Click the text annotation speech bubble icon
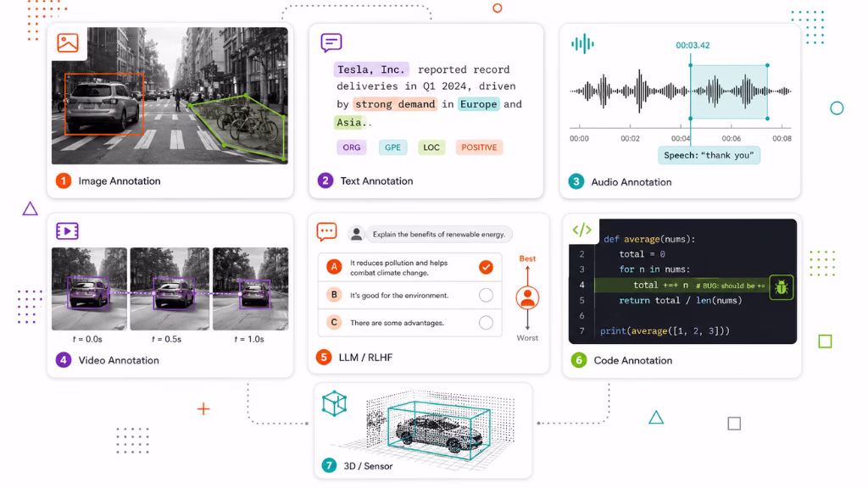The width and height of the screenshot is (868, 488). click(x=331, y=42)
